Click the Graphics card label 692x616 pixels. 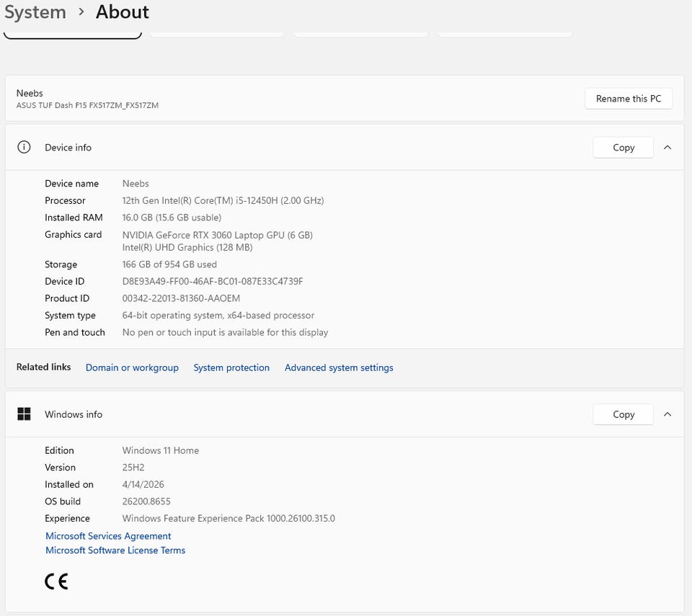tap(74, 235)
